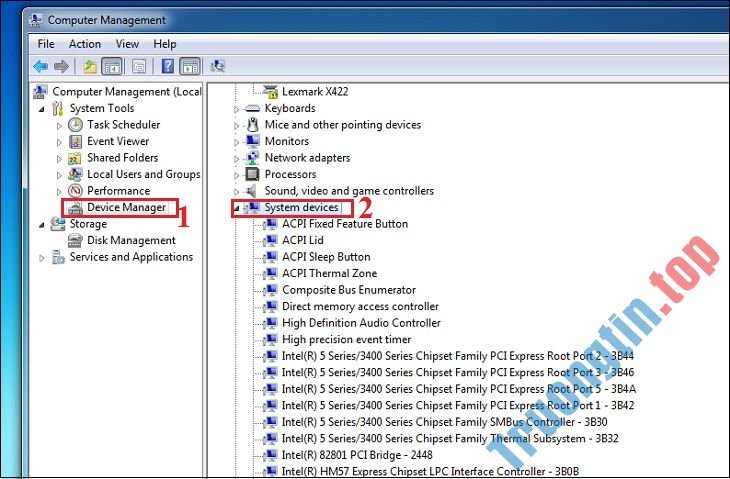Image resolution: width=730 pixels, height=479 pixels.
Task: Click the Up one level folder icon
Action: point(89,66)
